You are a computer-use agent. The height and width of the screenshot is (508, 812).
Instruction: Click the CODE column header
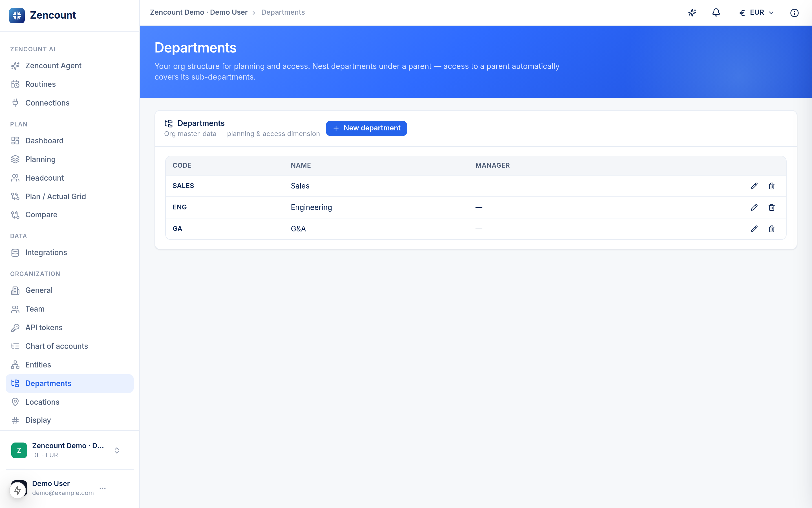[x=182, y=165]
